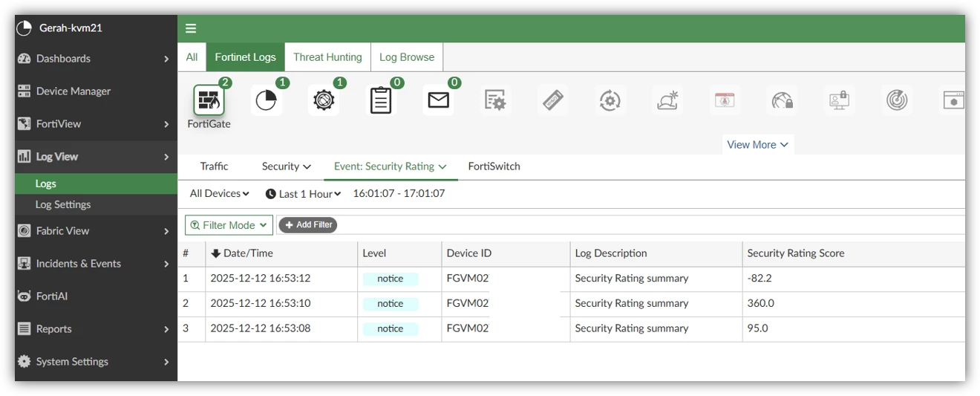The image size is (980, 396).
Task: Click the Security Rating Score column header
Action: click(854, 253)
